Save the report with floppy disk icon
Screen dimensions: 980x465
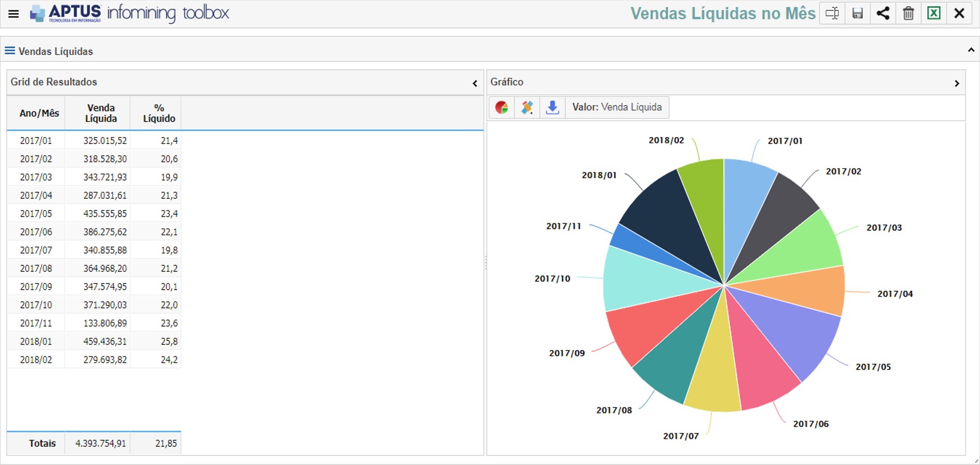857,13
